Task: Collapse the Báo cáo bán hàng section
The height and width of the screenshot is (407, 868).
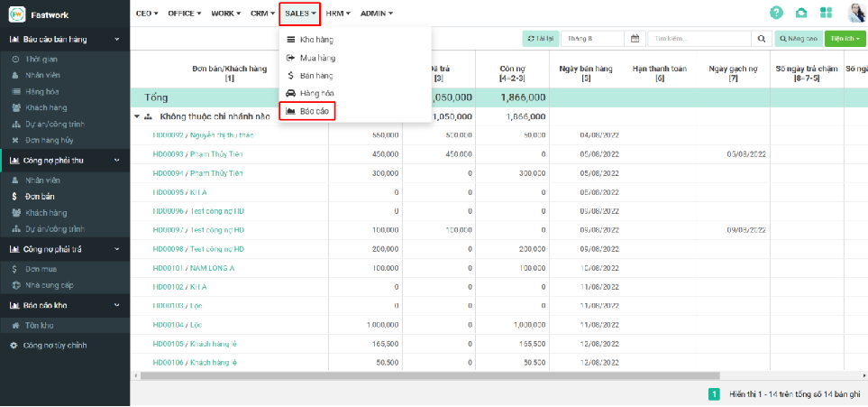Action: 116,40
